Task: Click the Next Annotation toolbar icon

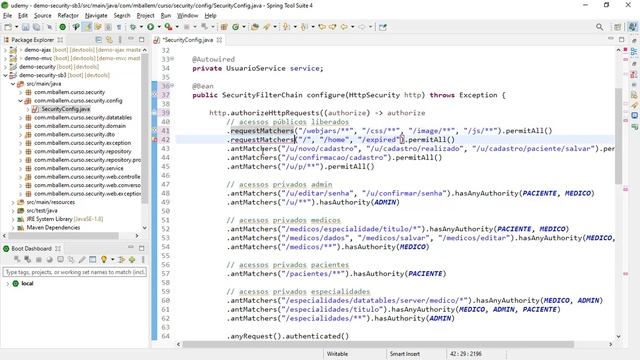Action: (286, 27)
